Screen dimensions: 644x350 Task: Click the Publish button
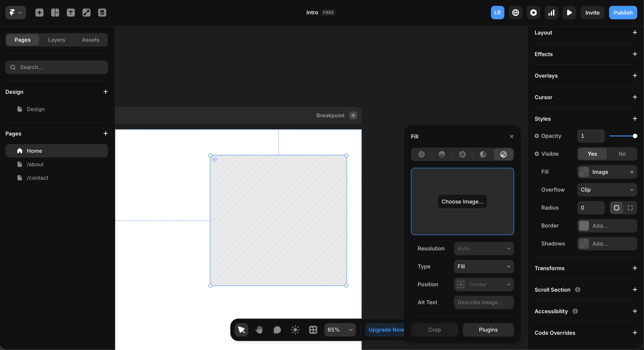tap(623, 12)
